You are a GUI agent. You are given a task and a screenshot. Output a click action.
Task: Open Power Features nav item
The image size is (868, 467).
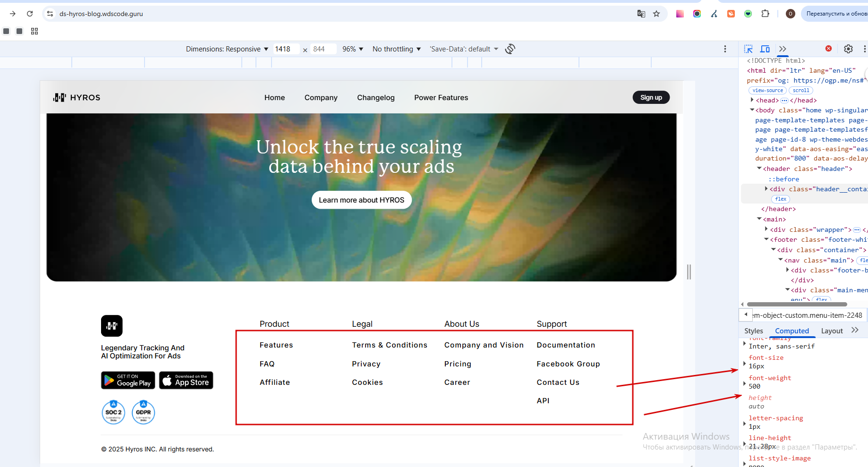441,98
